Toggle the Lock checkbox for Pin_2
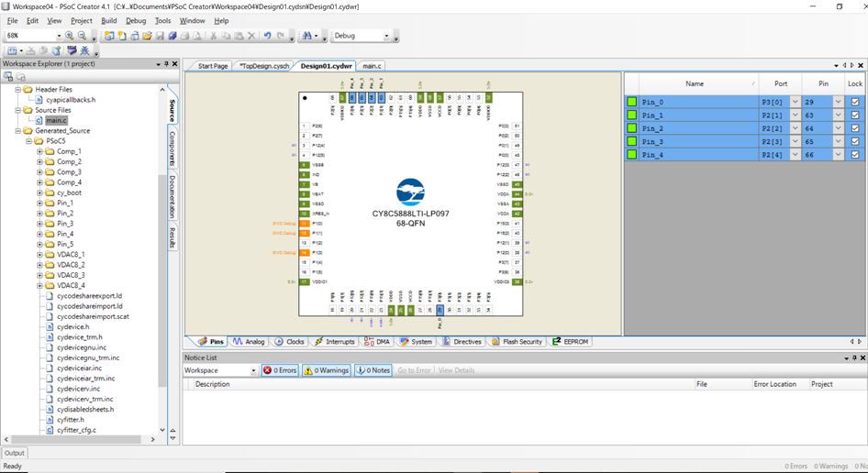 pos(855,128)
